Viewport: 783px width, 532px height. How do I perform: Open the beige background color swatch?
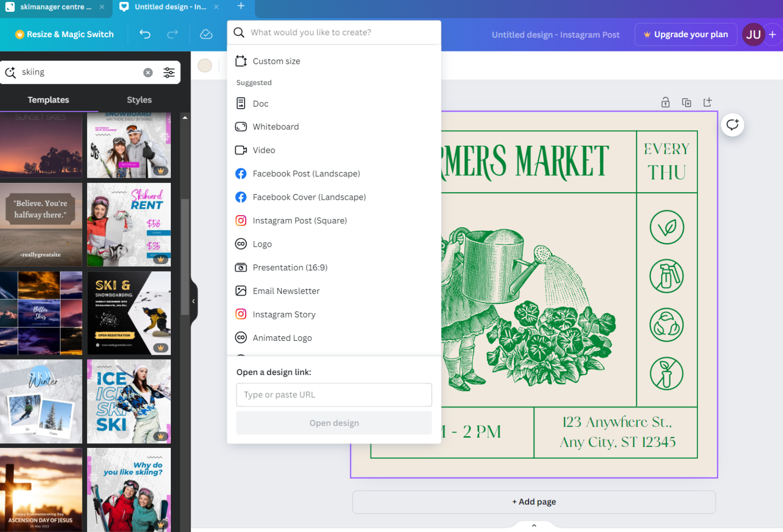tap(205, 66)
